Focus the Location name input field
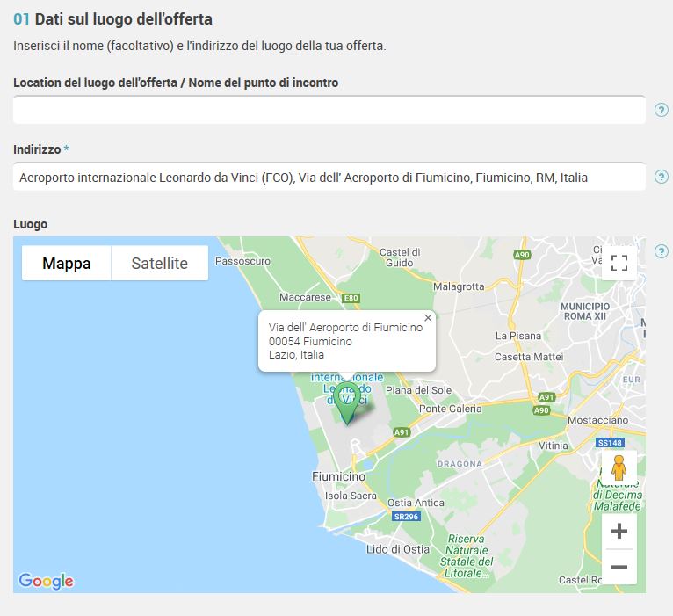The width and height of the screenshot is (673, 616). point(329,110)
